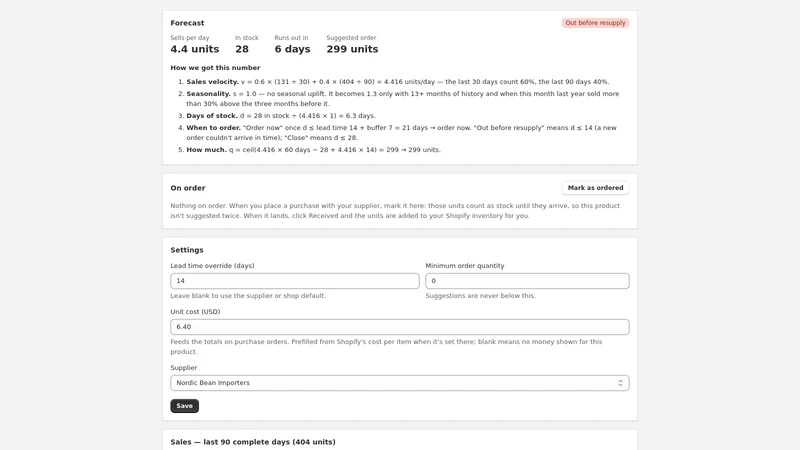Viewport: 800px width, 450px height.
Task: Select the Forecast card heading
Action: pos(187,23)
